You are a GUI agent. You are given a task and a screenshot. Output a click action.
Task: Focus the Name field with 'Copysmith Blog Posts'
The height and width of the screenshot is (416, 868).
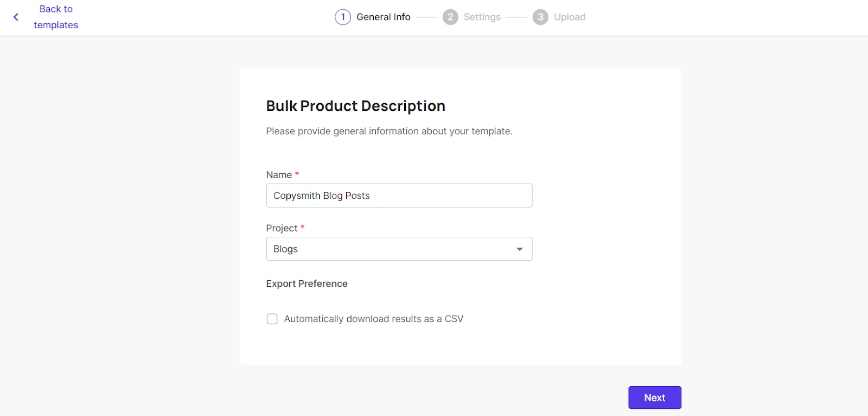[x=399, y=196]
